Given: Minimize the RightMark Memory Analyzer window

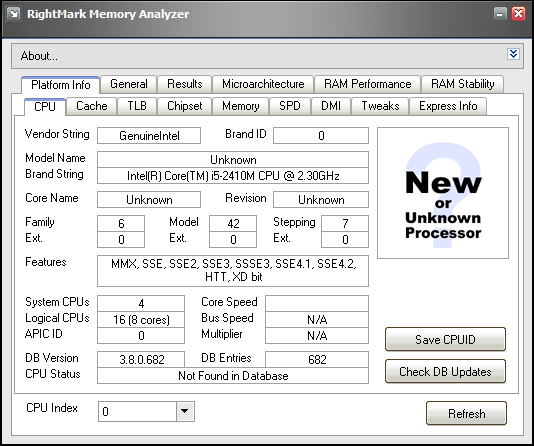Looking at the screenshot, I should [500, 14].
